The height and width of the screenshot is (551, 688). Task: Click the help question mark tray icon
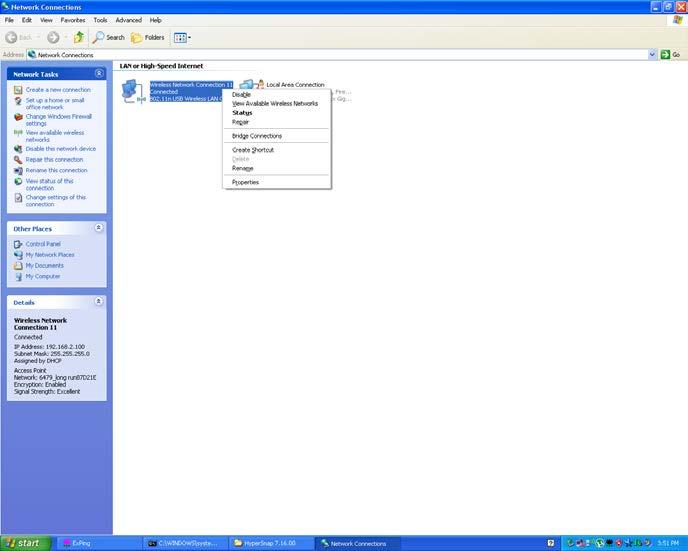pyautogui.click(x=551, y=543)
